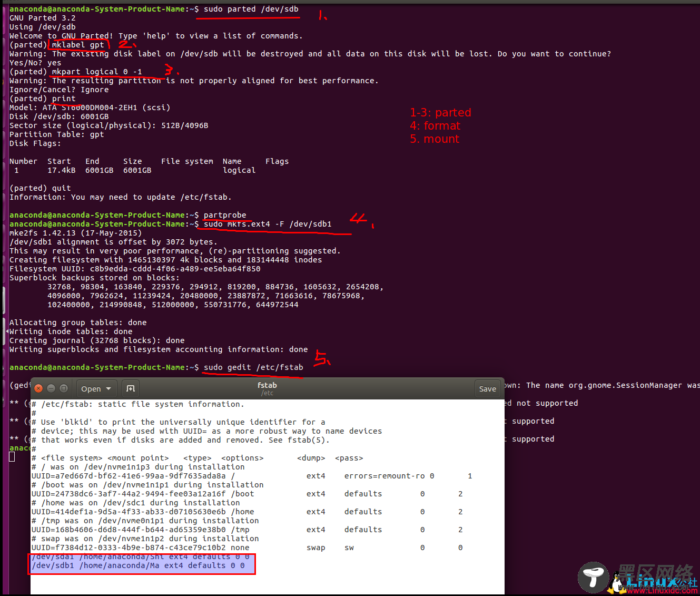Click 'Allocating group tables: done' line

pos(78,323)
